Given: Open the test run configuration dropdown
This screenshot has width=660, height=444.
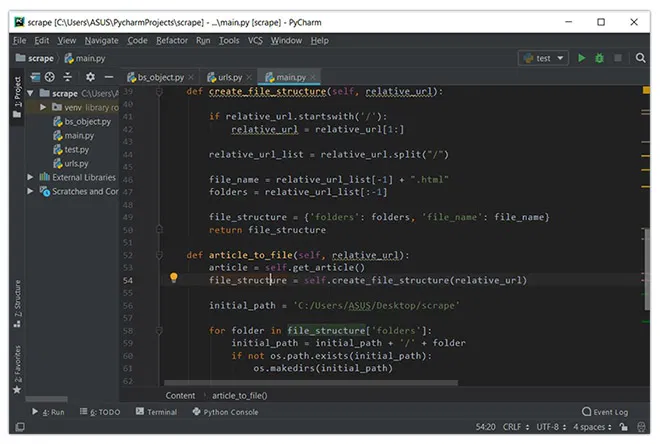Looking at the screenshot, I should pos(543,58).
